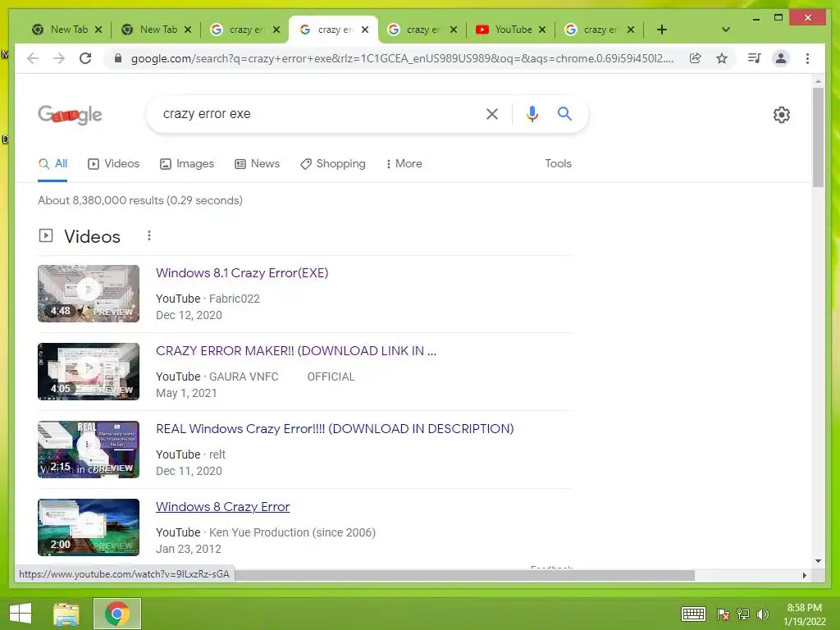Viewport: 840px width, 630px height.
Task: Open Action Center flag icon
Action: [724, 614]
